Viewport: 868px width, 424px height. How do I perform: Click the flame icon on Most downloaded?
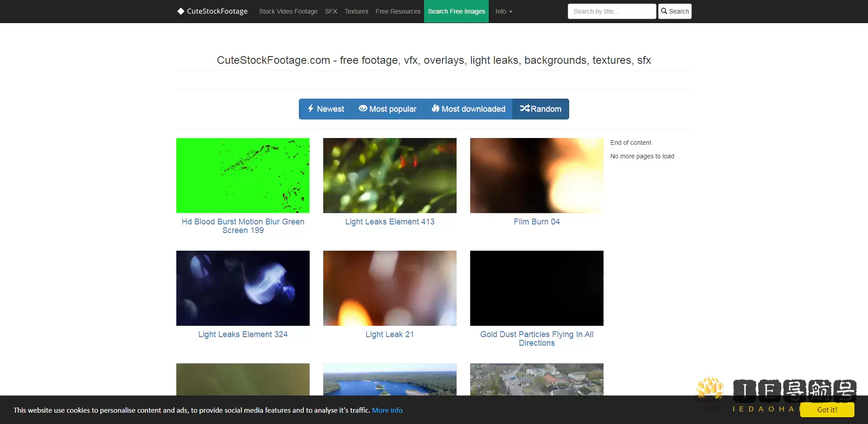pos(435,109)
